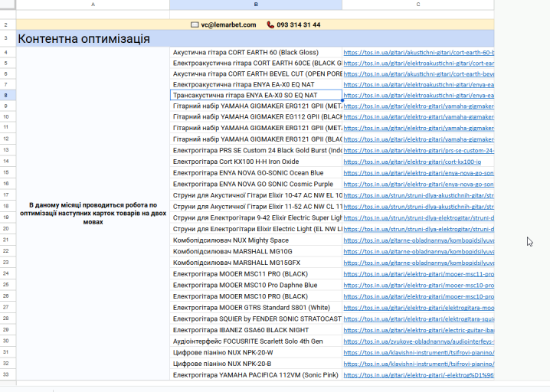
Task: Select cell Цифрове піаніно NUX NPK-20-B
Action: pos(256,364)
